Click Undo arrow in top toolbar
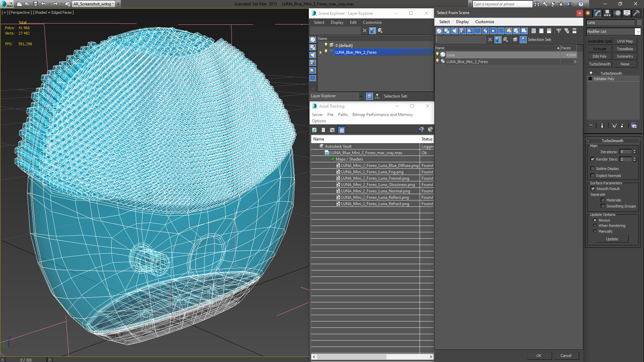This screenshot has width=644, height=362. click(44, 4)
